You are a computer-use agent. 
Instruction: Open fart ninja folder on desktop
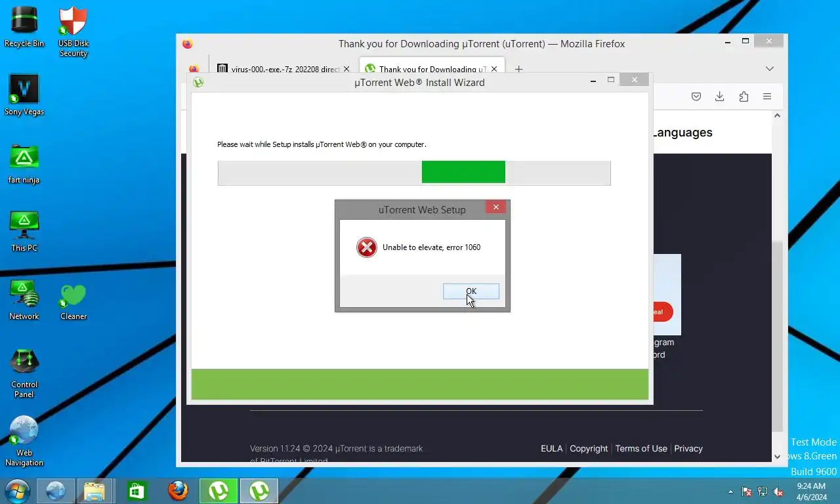(24, 163)
